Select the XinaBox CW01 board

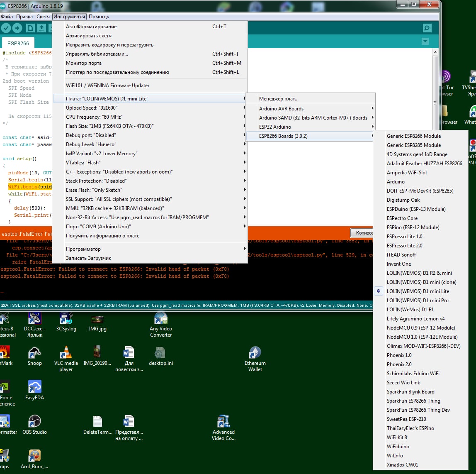coord(421,464)
